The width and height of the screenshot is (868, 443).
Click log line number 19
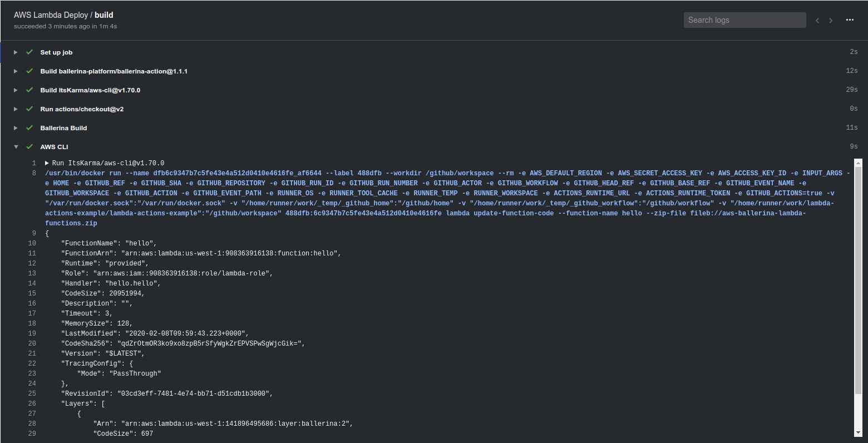[32, 333]
